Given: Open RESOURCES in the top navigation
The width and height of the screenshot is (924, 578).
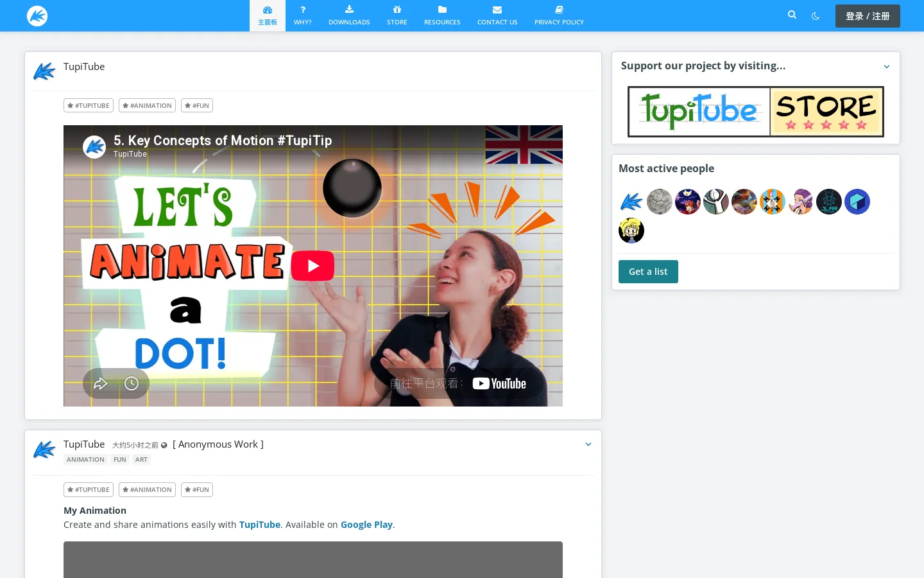Looking at the screenshot, I should [442, 15].
